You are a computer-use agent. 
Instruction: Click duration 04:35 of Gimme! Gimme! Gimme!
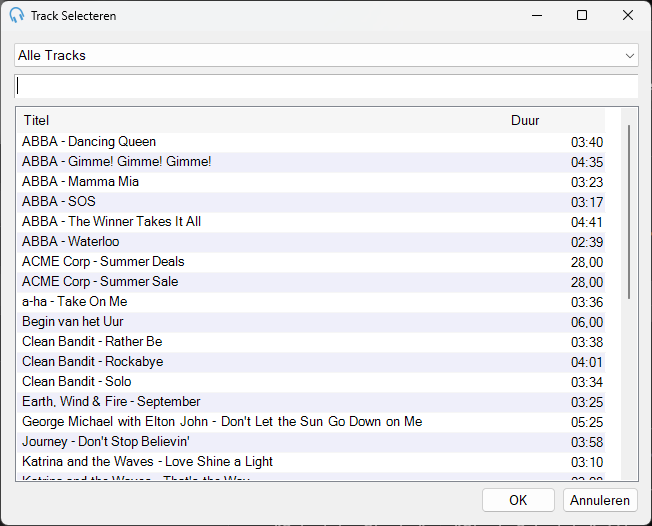coord(587,163)
